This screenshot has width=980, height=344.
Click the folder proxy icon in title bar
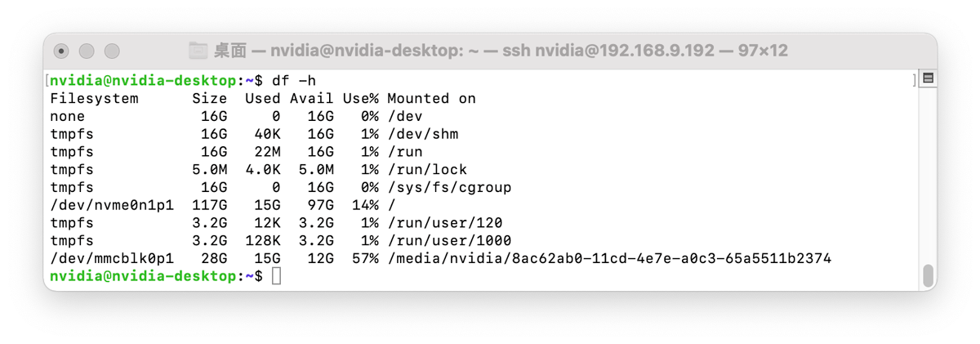click(x=198, y=51)
